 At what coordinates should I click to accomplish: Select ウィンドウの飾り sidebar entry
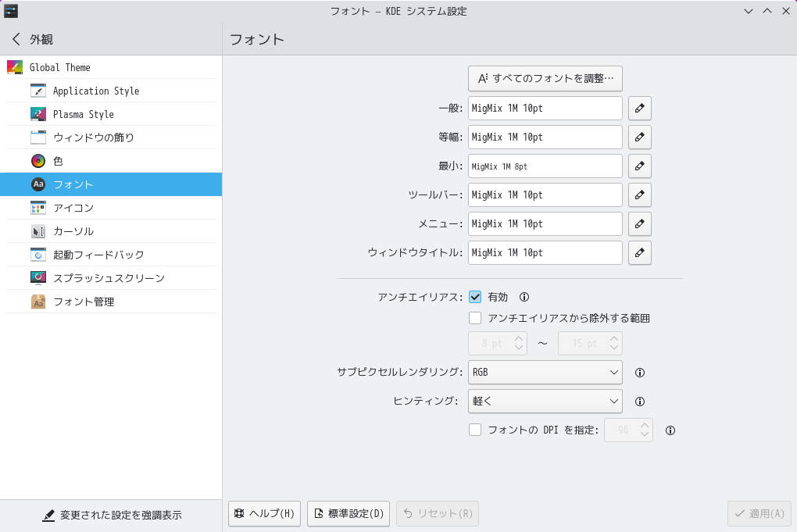tap(111, 137)
